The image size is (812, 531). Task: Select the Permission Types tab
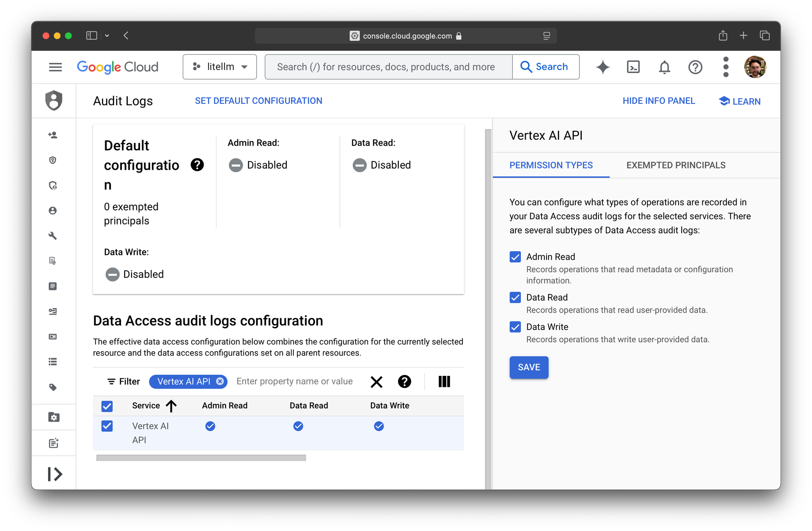tap(551, 165)
